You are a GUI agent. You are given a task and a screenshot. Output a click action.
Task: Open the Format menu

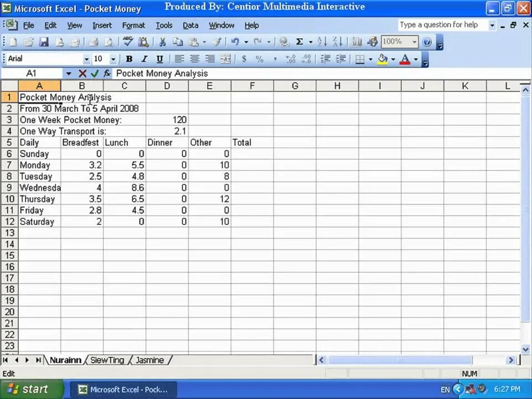pos(134,25)
